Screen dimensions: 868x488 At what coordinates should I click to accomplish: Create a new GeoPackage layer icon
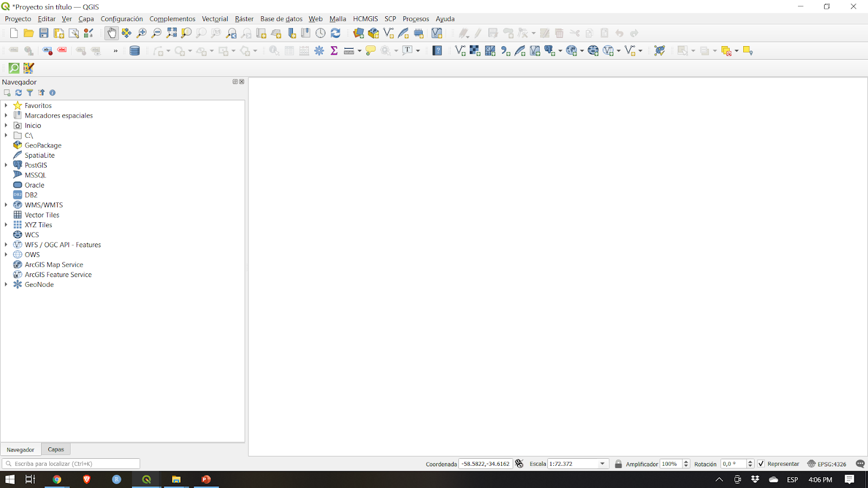point(373,33)
